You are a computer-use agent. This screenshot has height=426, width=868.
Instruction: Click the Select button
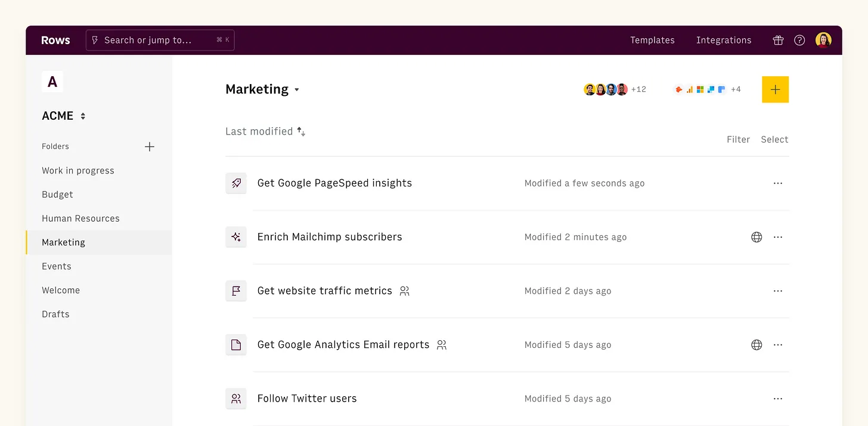[774, 139]
